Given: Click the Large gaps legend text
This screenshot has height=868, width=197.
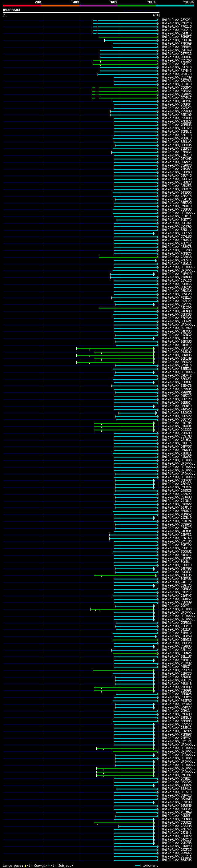Looking at the screenshot, I should pos(38,865).
